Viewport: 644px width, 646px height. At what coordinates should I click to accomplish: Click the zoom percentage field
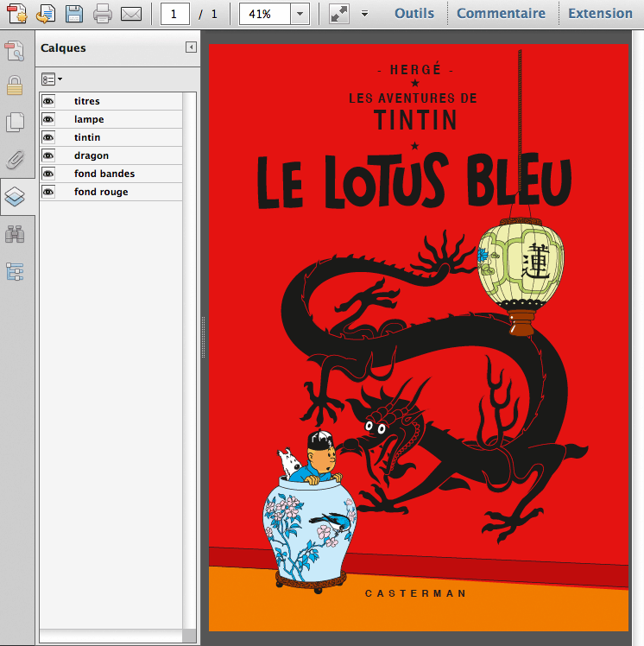(x=265, y=14)
